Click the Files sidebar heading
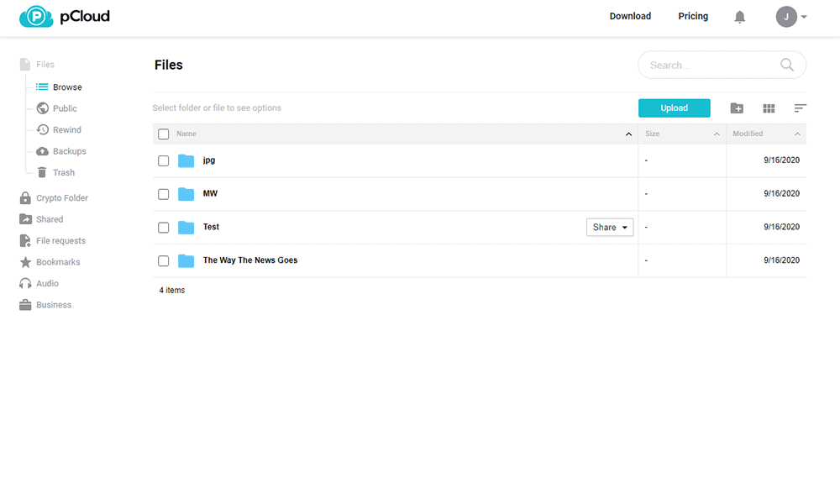The width and height of the screenshot is (840, 504). [x=45, y=65]
